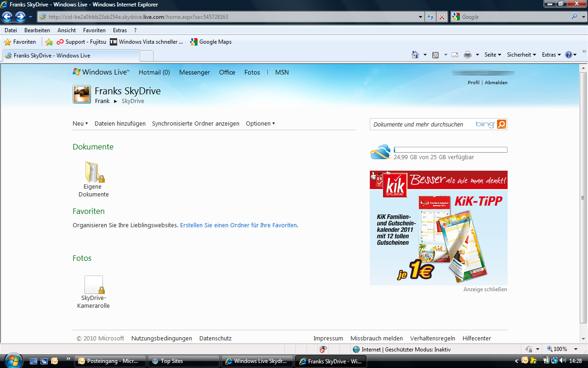Open the Seite command bar dropdown

pos(492,55)
